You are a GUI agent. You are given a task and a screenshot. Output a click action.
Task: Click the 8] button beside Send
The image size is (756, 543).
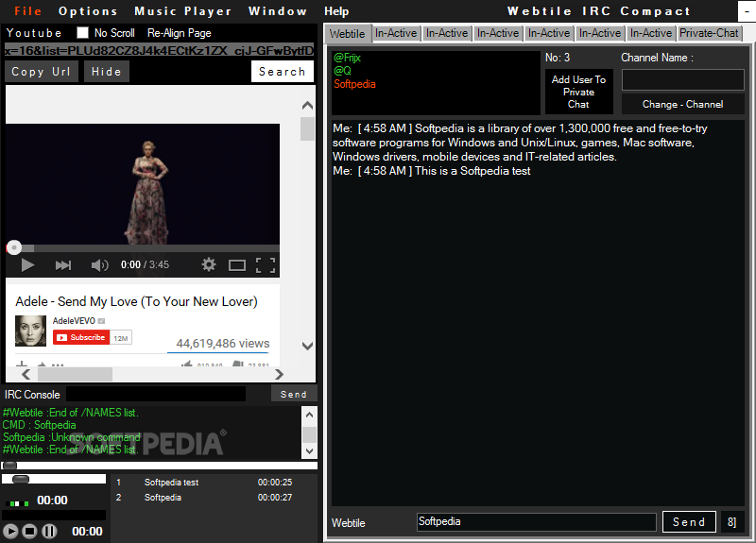731,522
